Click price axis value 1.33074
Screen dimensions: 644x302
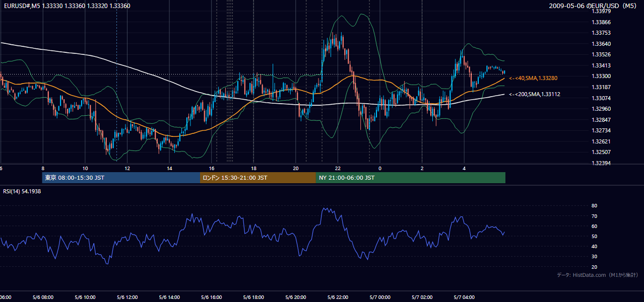(601, 98)
